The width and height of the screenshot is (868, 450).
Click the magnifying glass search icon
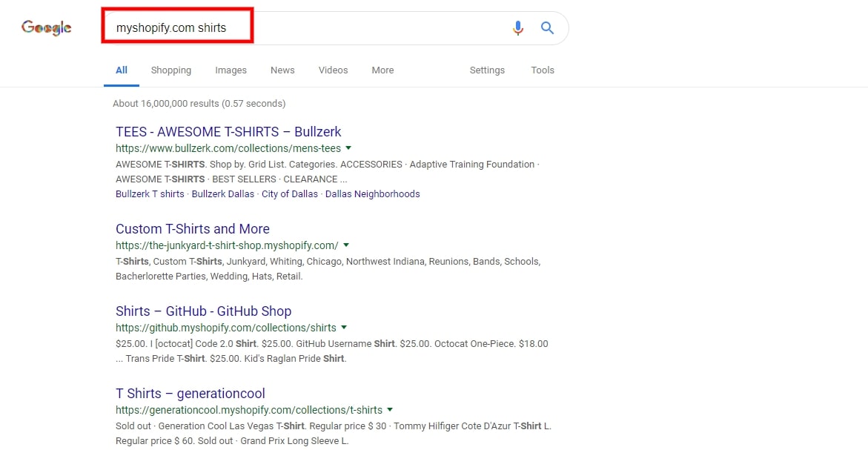coord(547,28)
